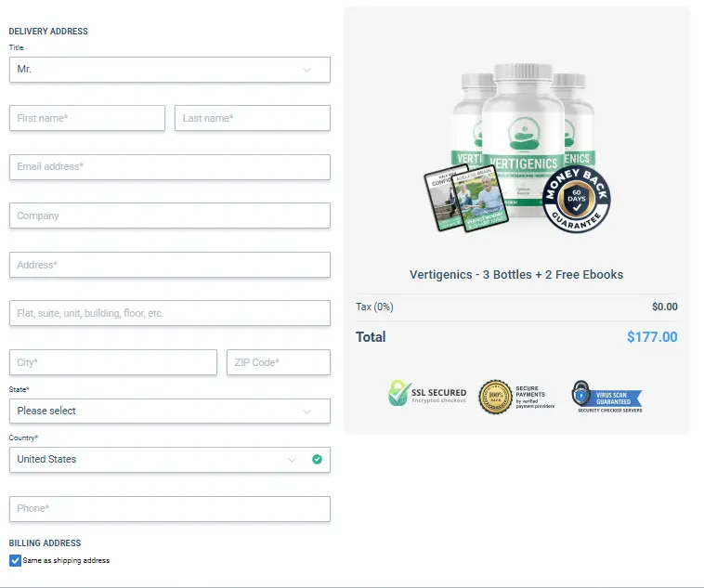704x588 pixels.
Task: Expand the State Please select dropdown
Action: (170, 411)
